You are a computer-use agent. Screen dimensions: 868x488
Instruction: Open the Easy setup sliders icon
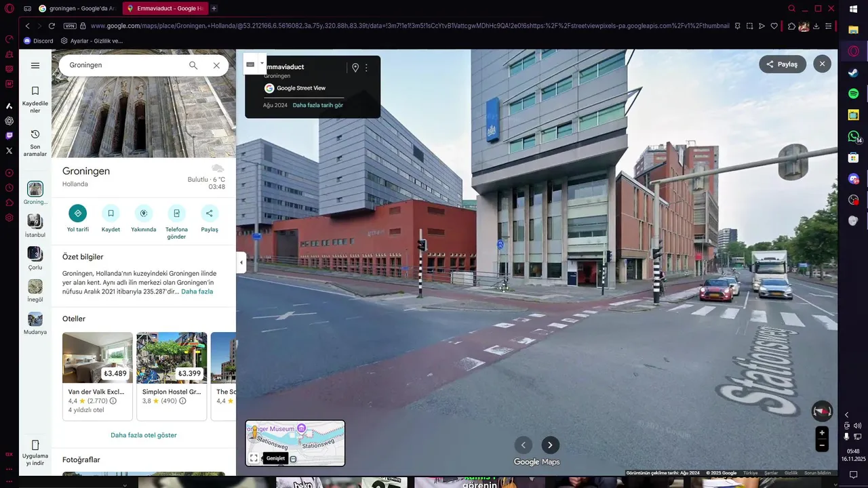pos(828,26)
